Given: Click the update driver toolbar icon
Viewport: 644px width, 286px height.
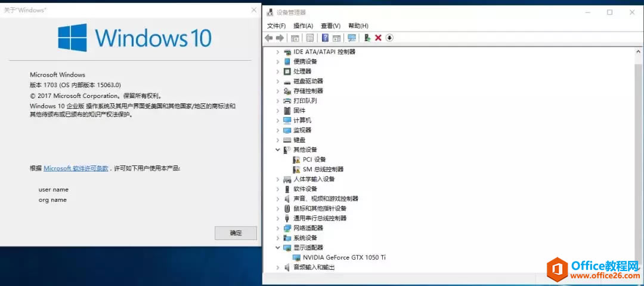Looking at the screenshot, I should [367, 38].
